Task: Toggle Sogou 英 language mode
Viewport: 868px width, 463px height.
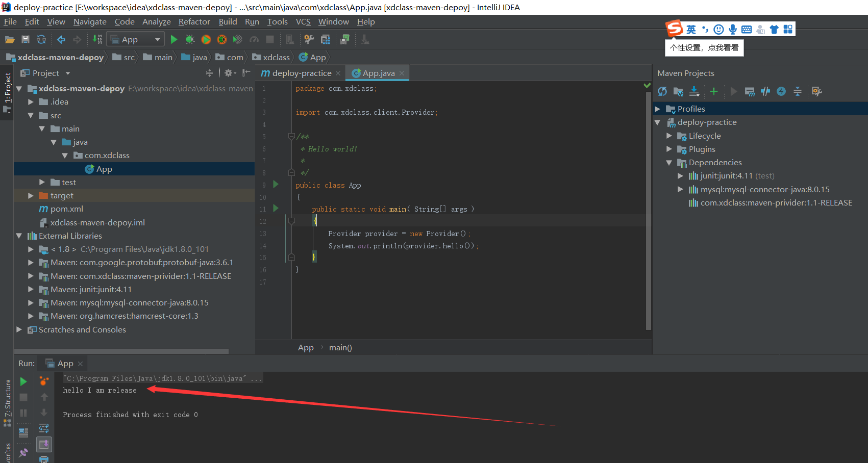Action: pyautogui.click(x=691, y=29)
